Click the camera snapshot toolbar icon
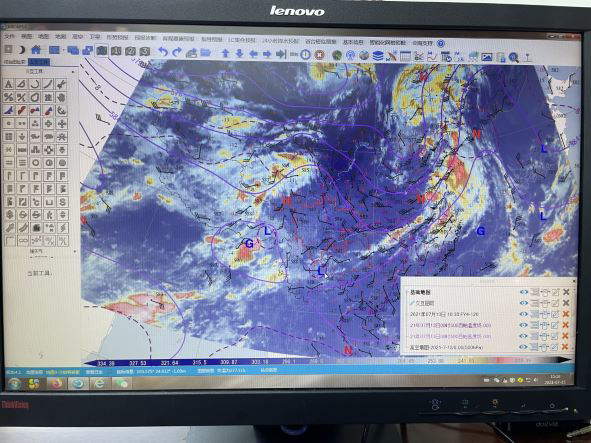Image resolution: width=591 pixels, height=443 pixels. coord(102,51)
